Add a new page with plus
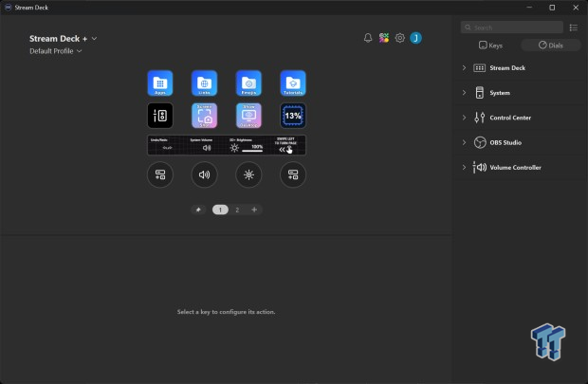 pyautogui.click(x=254, y=210)
